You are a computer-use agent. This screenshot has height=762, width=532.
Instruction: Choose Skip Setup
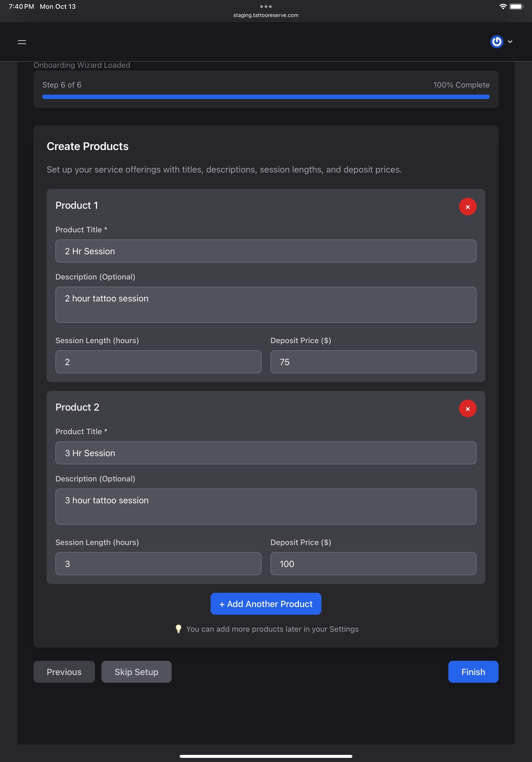coord(136,672)
